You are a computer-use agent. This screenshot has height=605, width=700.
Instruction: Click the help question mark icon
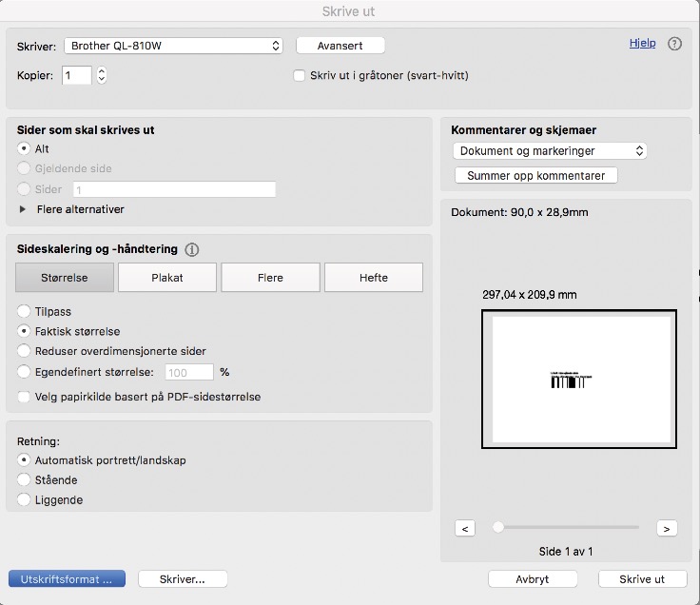pos(675,44)
